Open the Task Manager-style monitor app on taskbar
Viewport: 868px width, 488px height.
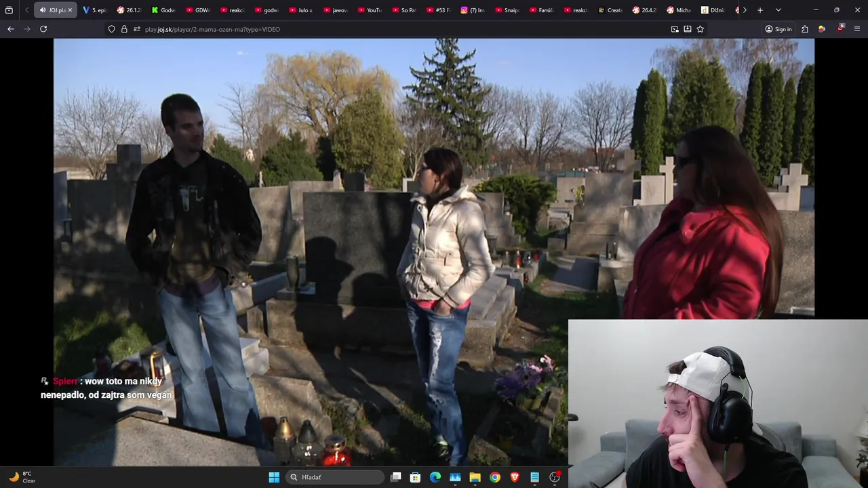[455, 477]
